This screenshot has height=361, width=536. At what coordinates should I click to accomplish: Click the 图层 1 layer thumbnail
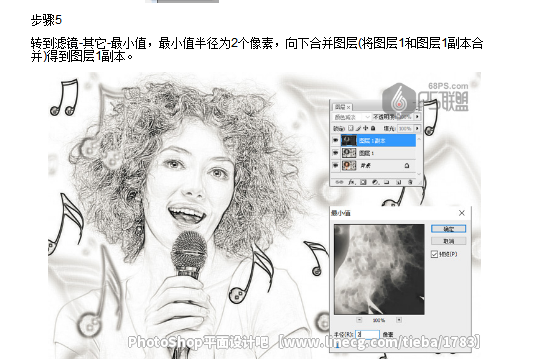349,153
